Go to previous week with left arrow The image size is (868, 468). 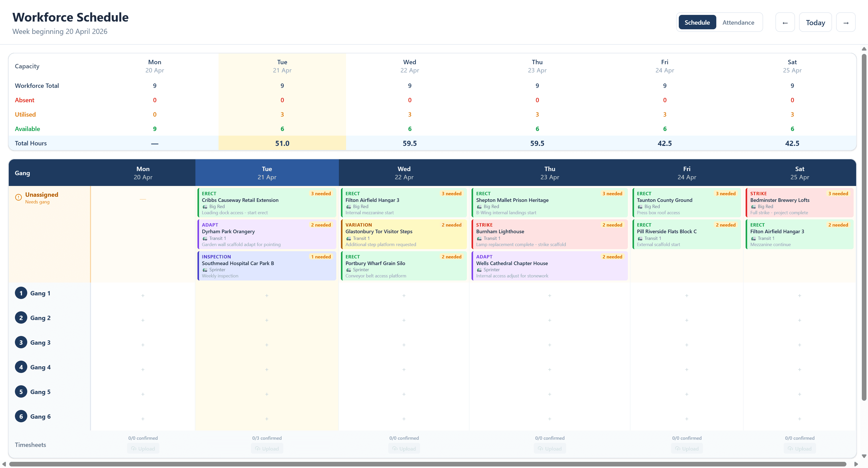click(785, 23)
